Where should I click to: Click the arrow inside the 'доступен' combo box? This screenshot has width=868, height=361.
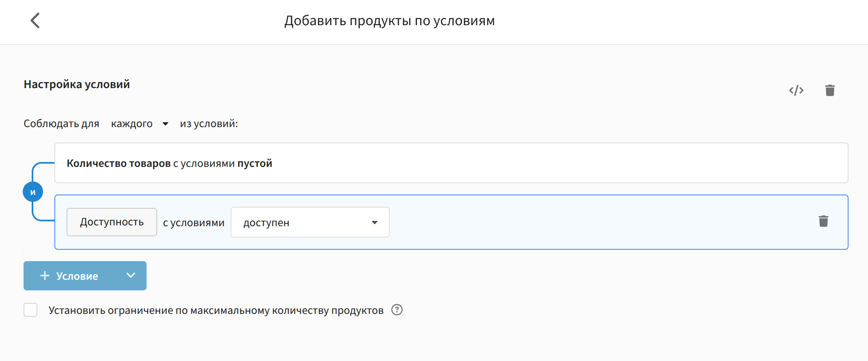click(x=374, y=223)
